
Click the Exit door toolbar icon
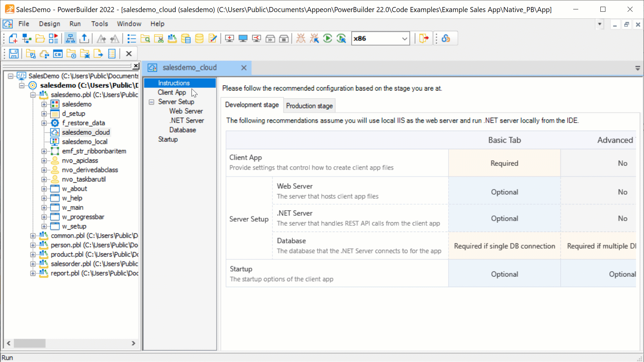coord(424,39)
